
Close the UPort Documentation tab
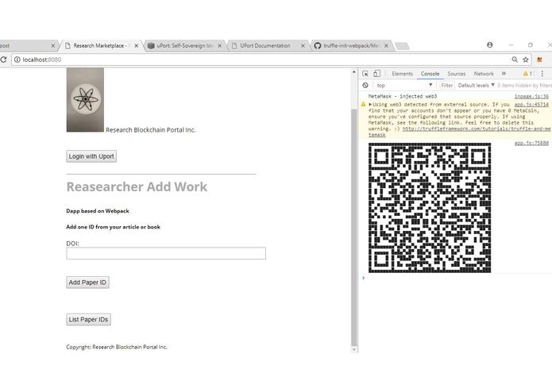coord(303,46)
